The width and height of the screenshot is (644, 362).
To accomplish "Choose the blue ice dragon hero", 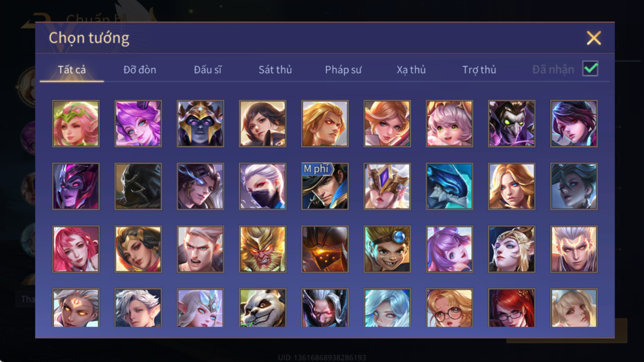I will [449, 186].
